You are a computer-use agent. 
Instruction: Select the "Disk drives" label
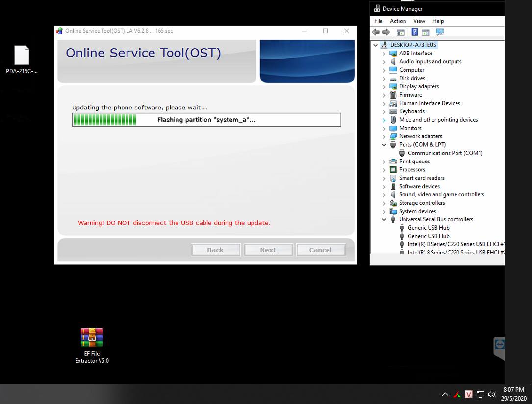pyautogui.click(x=412, y=78)
